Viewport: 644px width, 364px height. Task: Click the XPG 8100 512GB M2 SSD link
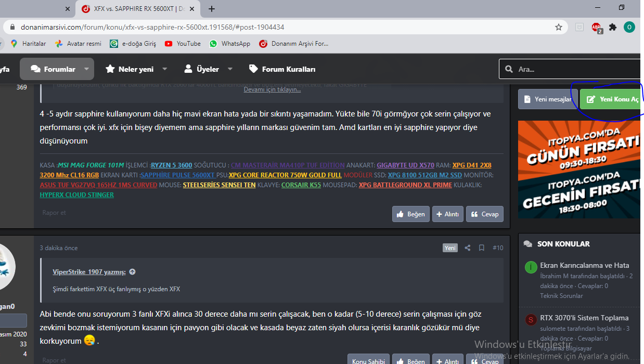(424, 175)
